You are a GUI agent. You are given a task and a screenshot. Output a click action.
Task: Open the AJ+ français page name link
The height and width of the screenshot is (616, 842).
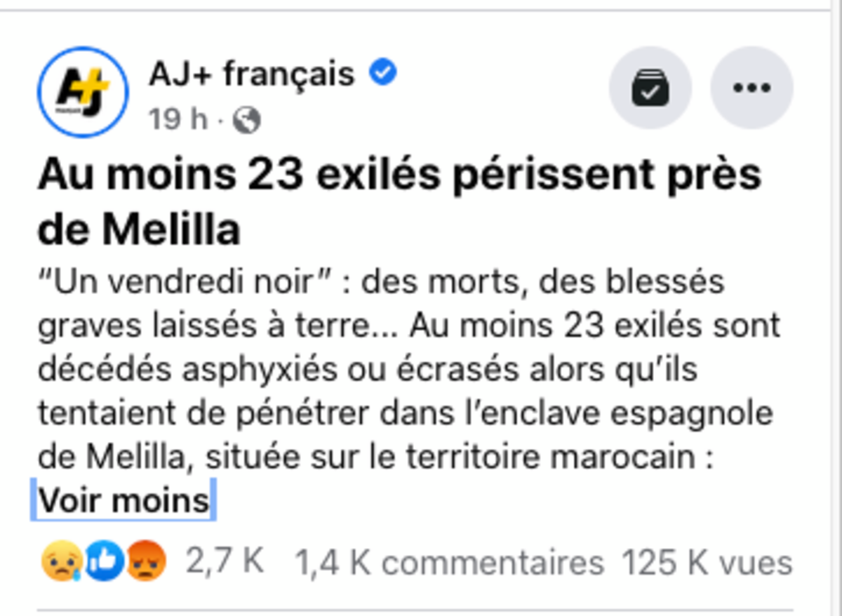click(x=251, y=74)
